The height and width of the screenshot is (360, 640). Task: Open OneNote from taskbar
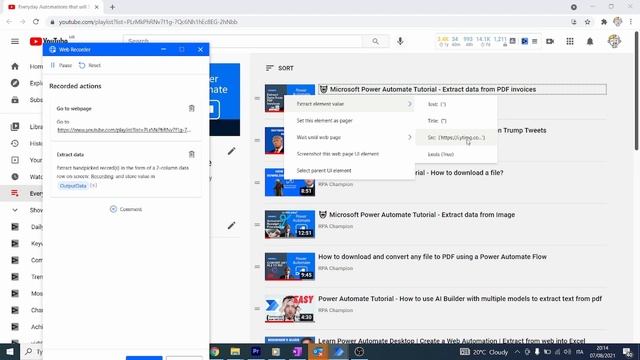point(297,351)
